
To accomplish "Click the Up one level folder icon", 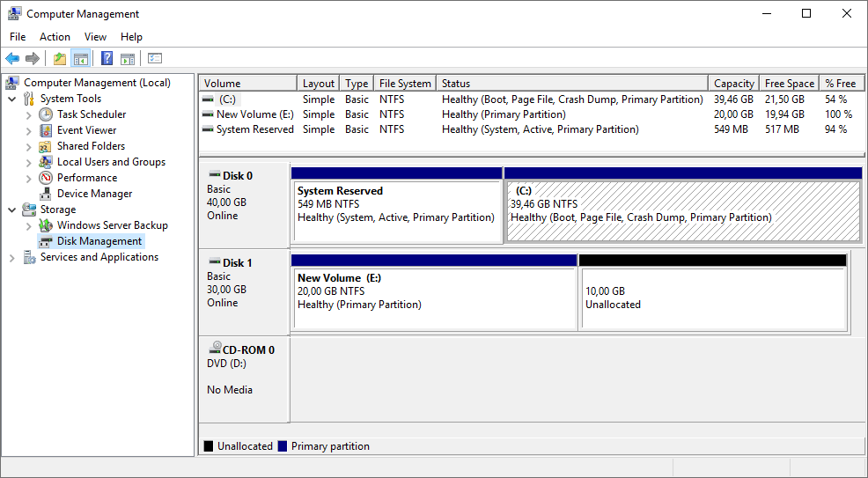I will click(x=60, y=58).
